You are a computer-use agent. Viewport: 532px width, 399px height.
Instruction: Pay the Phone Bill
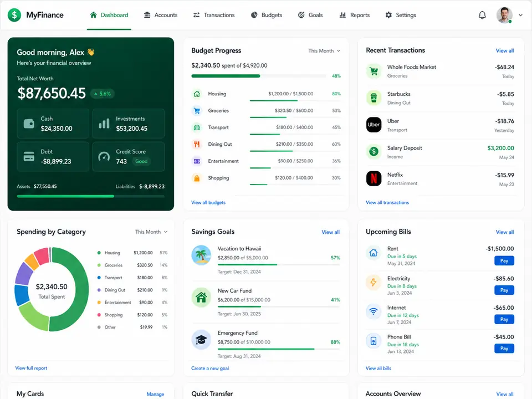pos(504,349)
